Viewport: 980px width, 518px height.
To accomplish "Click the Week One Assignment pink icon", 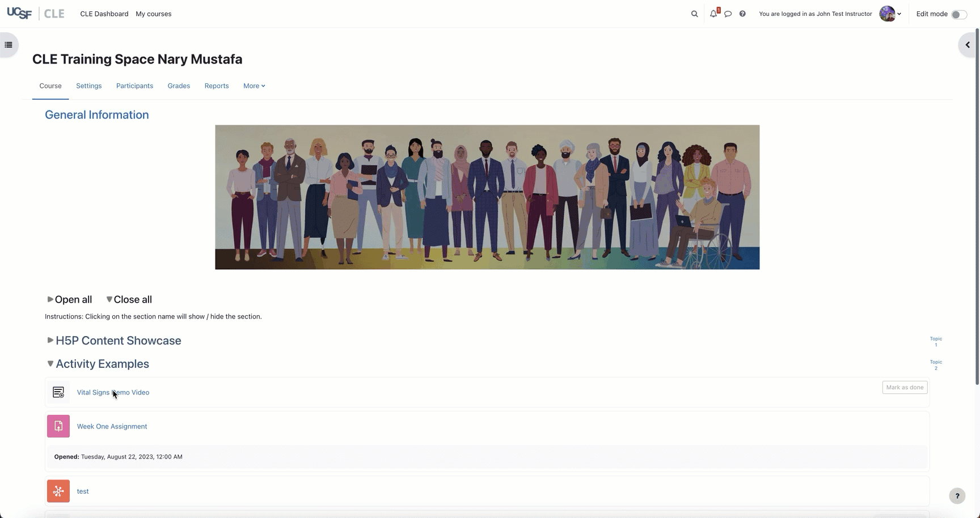I will [58, 426].
